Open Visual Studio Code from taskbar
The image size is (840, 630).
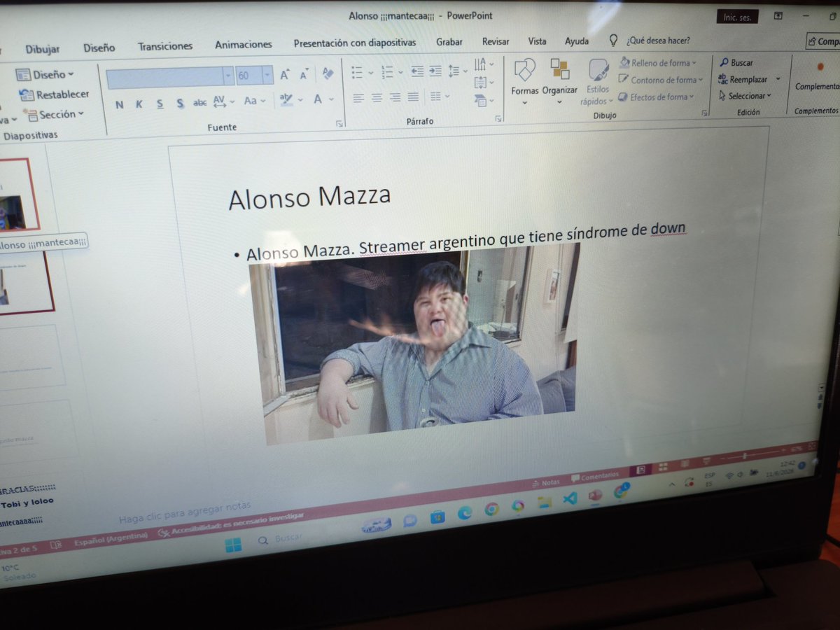570,500
